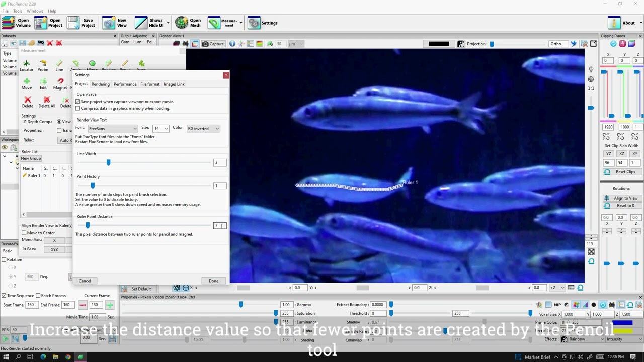Image resolution: width=644 pixels, height=362 pixels.
Task: Enable the Rotation checkbox in the Record panel
Action: [4, 259]
